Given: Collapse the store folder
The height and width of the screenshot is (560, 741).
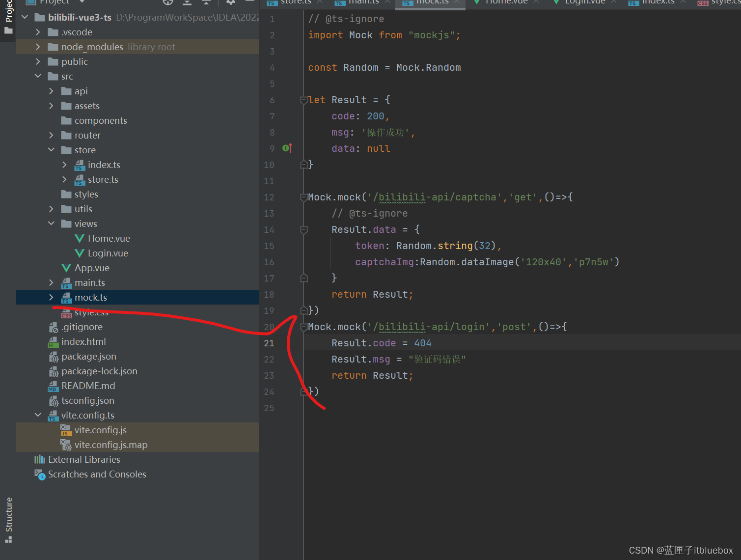Looking at the screenshot, I should 51,150.
